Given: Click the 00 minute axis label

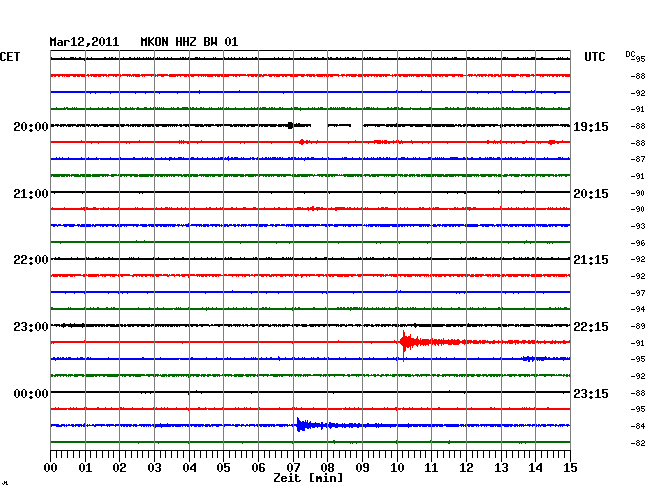Looking at the screenshot, I should coord(51,467).
